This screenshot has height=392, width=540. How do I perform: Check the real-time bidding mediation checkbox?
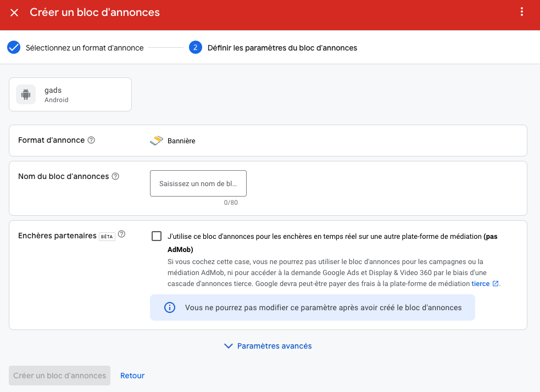[157, 236]
